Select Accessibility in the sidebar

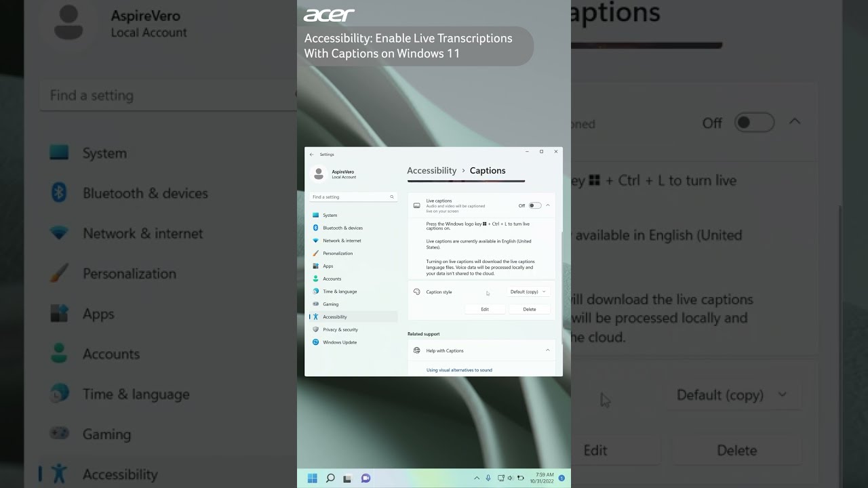click(353, 317)
